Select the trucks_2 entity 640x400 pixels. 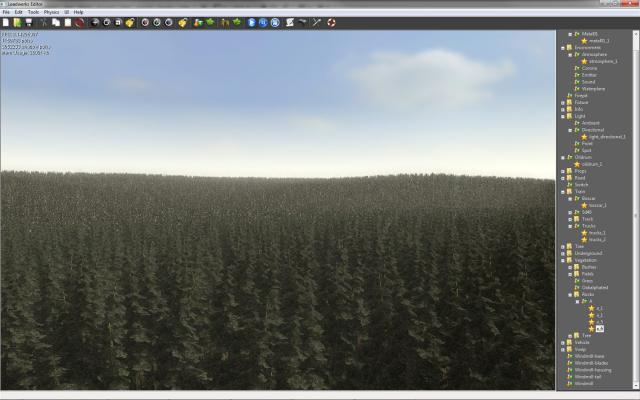(597, 240)
